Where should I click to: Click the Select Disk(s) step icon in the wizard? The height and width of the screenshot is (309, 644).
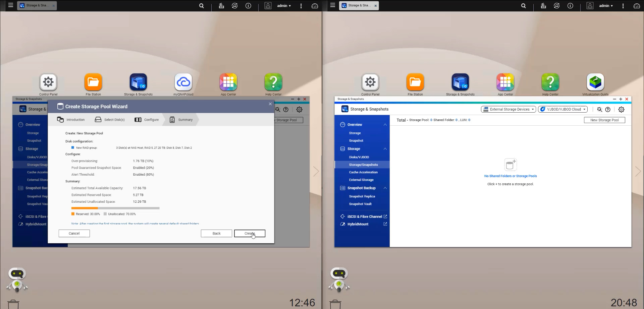[98, 120]
